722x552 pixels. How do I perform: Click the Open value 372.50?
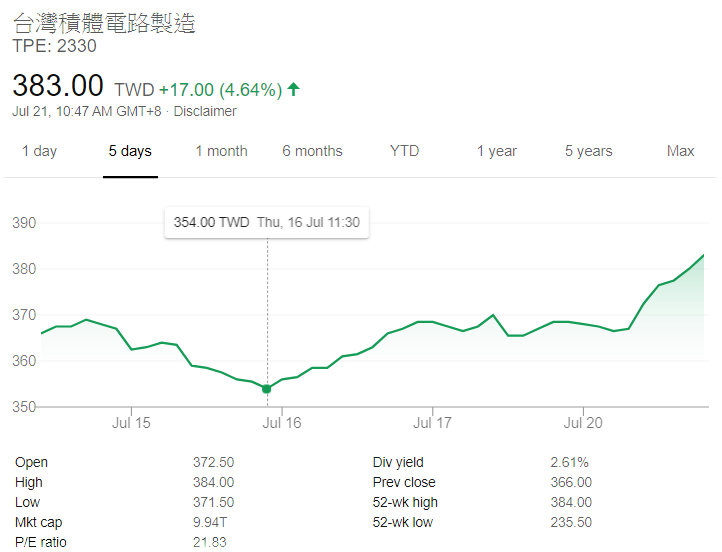214,462
